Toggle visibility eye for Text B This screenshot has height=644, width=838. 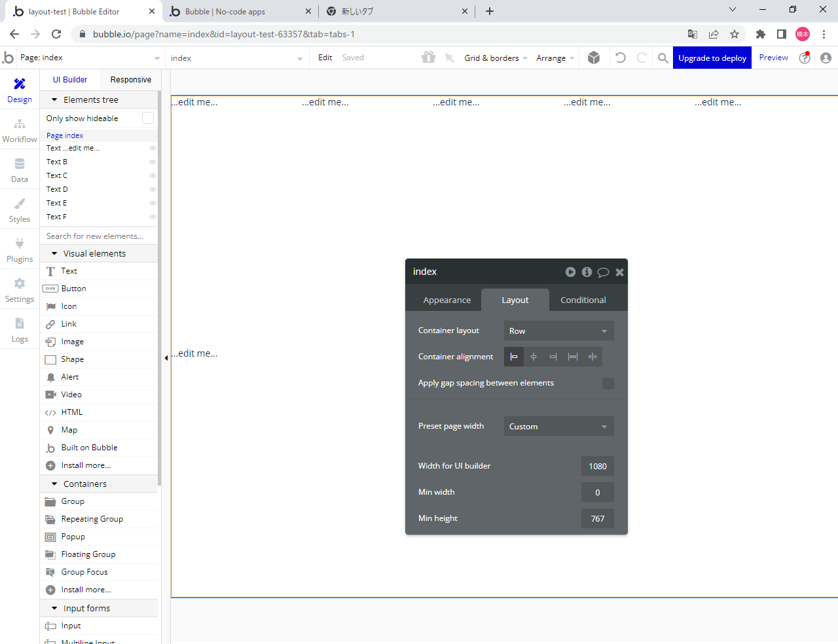click(x=153, y=162)
